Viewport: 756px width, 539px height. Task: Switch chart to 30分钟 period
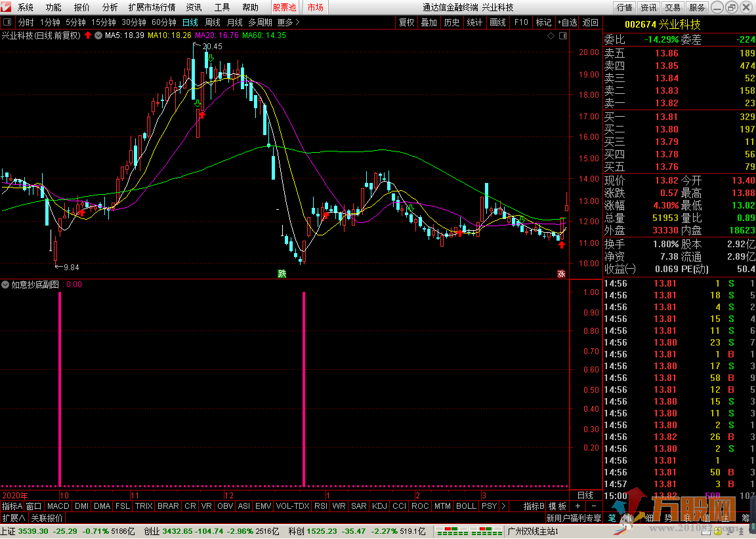(134, 22)
